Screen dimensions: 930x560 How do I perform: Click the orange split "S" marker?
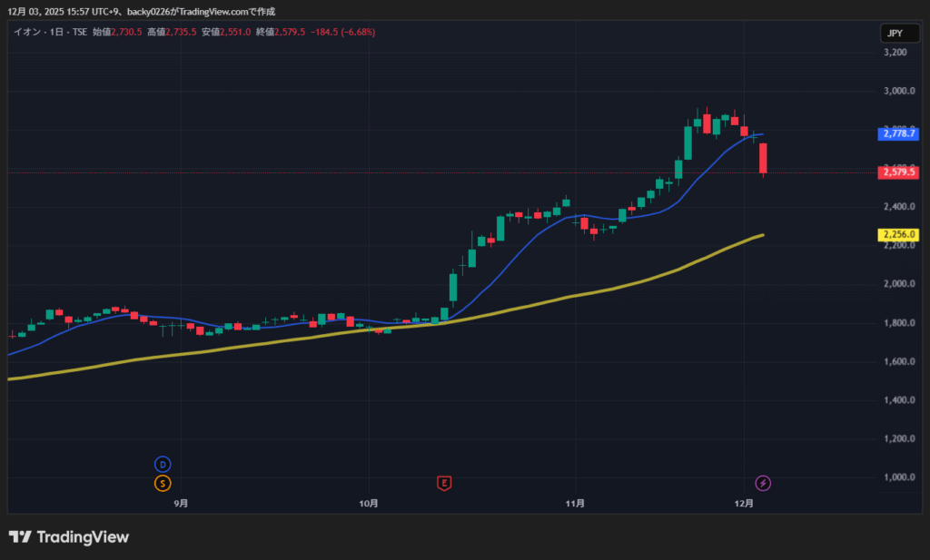pyautogui.click(x=163, y=483)
